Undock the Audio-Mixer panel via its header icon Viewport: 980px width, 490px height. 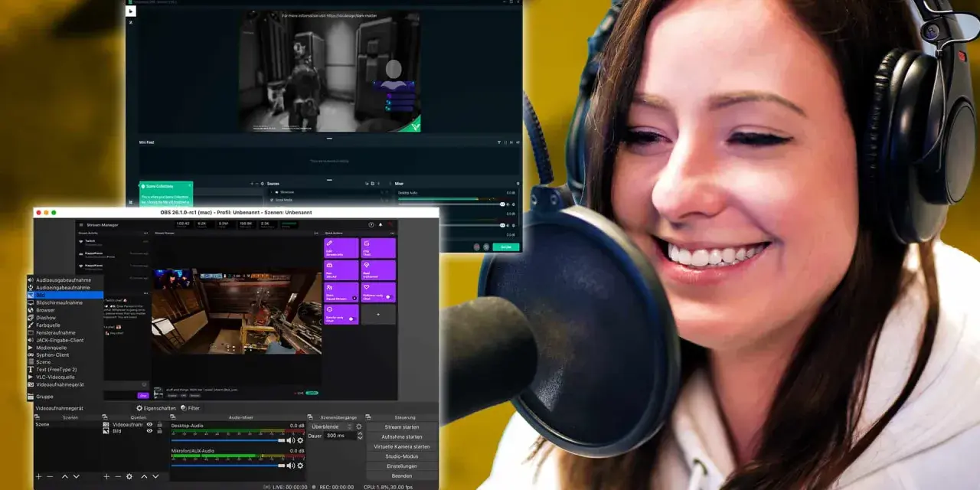coord(174,417)
